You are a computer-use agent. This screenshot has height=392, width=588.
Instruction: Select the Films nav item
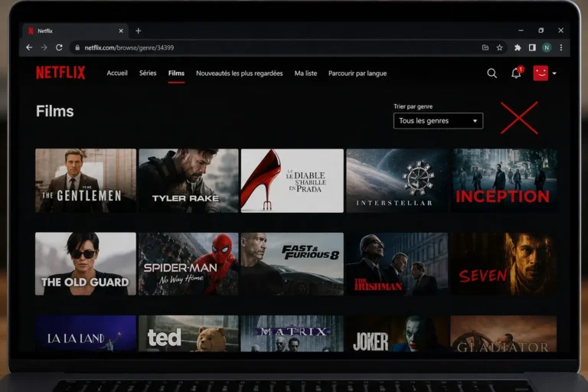176,73
